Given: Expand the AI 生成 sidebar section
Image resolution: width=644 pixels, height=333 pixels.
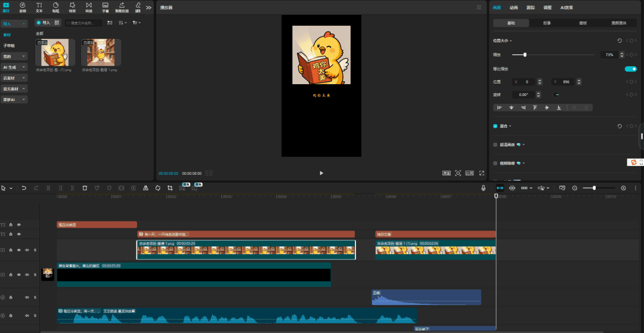Looking at the screenshot, I should point(14,67).
